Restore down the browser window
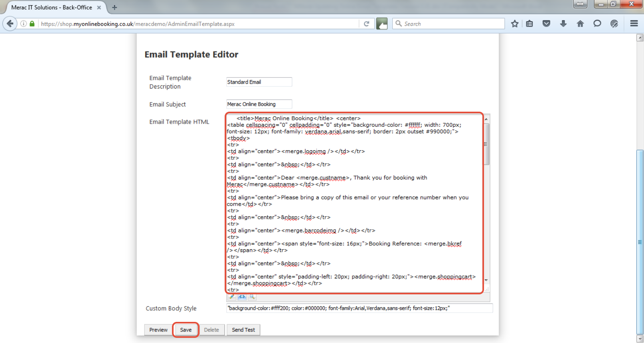644x343 pixels. 613,4
